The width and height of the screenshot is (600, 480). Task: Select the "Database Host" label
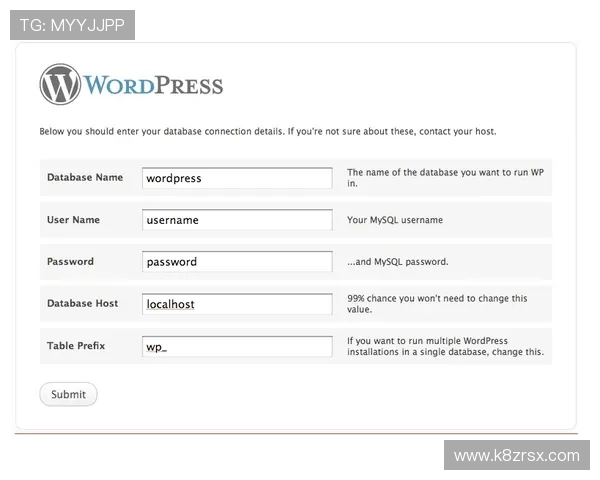[83, 303]
